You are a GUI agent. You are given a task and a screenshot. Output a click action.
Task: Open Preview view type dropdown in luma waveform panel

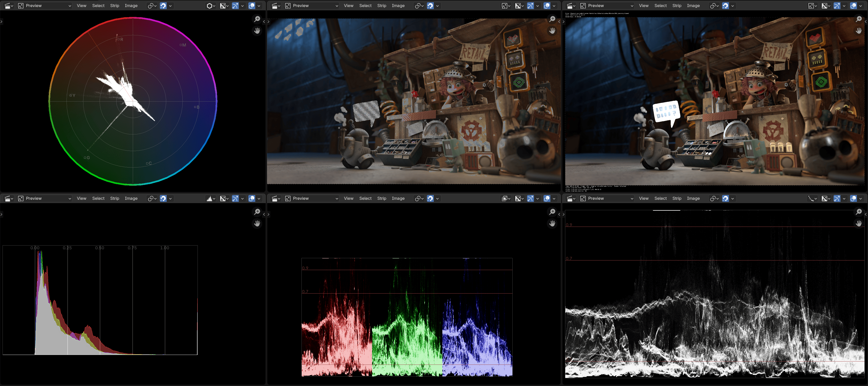tap(606, 199)
